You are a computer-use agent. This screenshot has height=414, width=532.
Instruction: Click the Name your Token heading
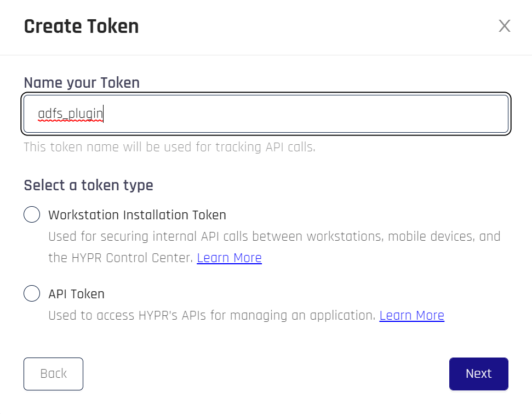click(81, 82)
